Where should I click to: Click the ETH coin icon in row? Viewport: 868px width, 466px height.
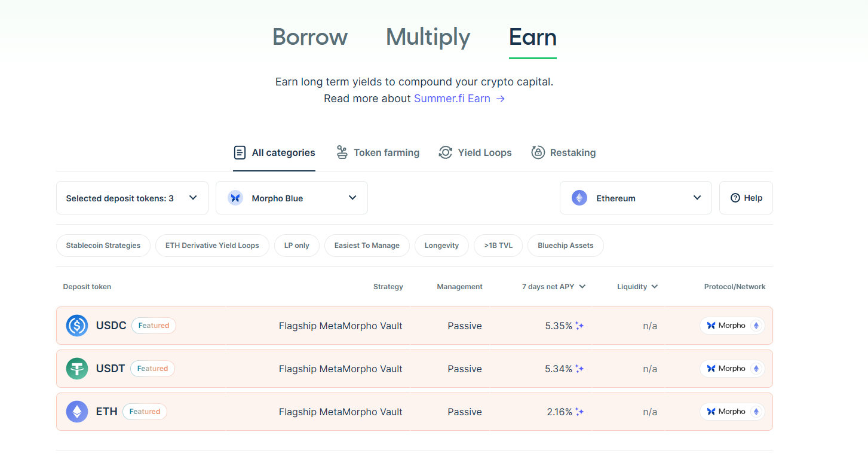pyautogui.click(x=77, y=412)
